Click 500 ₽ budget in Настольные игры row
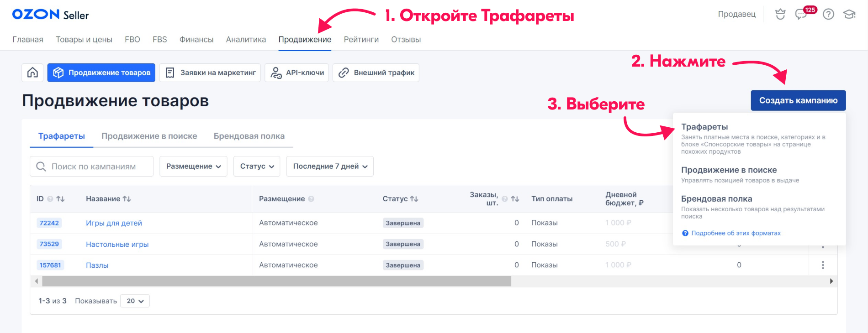868x333 pixels. [x=615, y=244]
